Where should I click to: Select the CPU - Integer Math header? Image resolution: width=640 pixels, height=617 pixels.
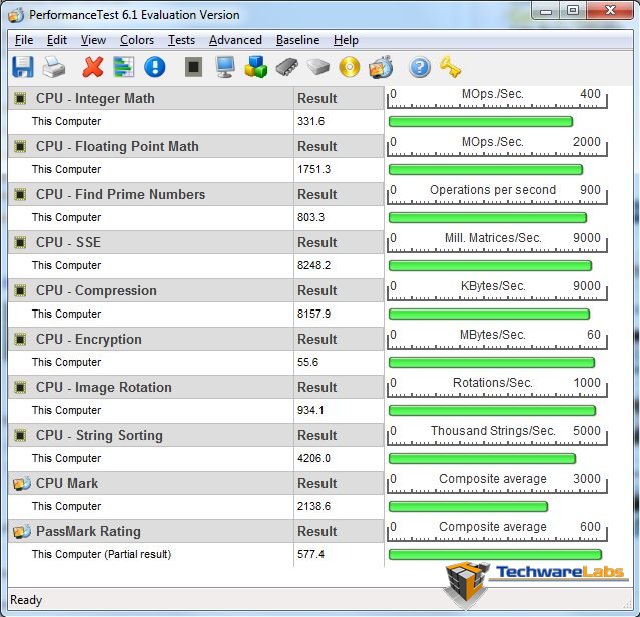pyautogui.click(x=95, y=98)
